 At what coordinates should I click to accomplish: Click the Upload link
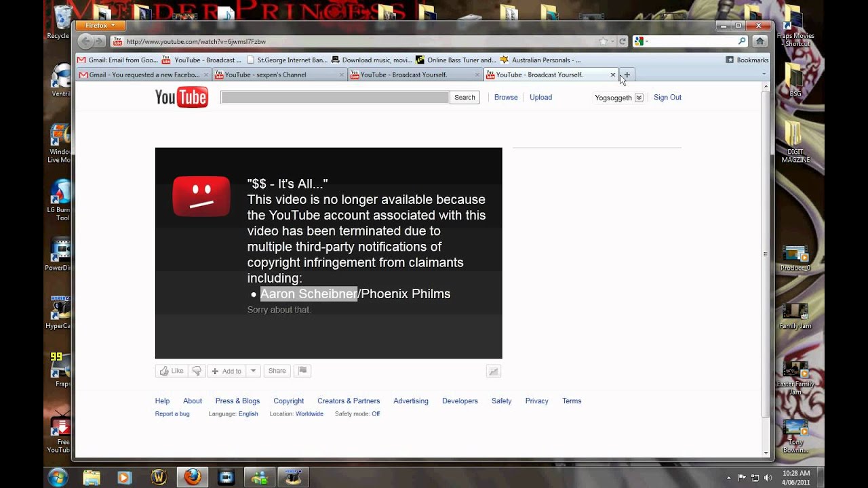540,98
